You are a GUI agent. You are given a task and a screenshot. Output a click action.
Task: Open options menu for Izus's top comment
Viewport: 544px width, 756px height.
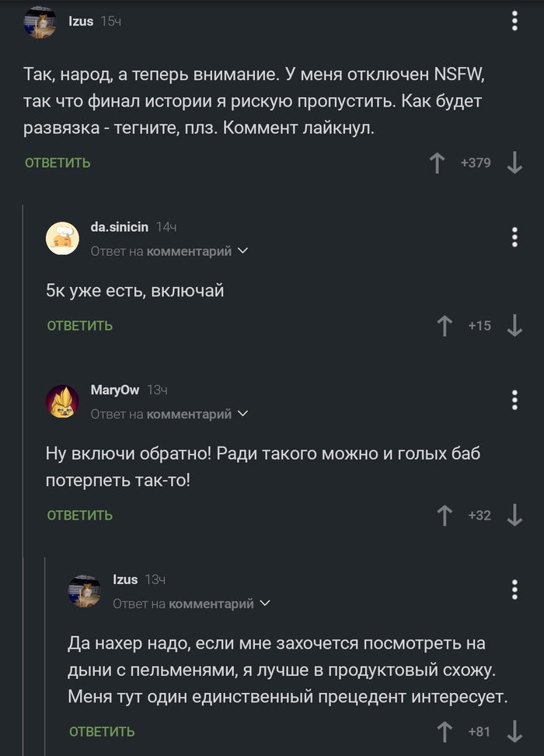point(514,21)
